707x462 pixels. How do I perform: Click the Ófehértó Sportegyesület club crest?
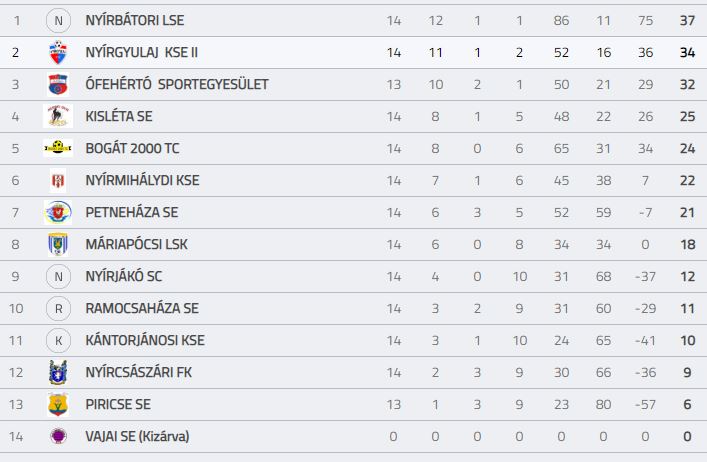(58, 85)
